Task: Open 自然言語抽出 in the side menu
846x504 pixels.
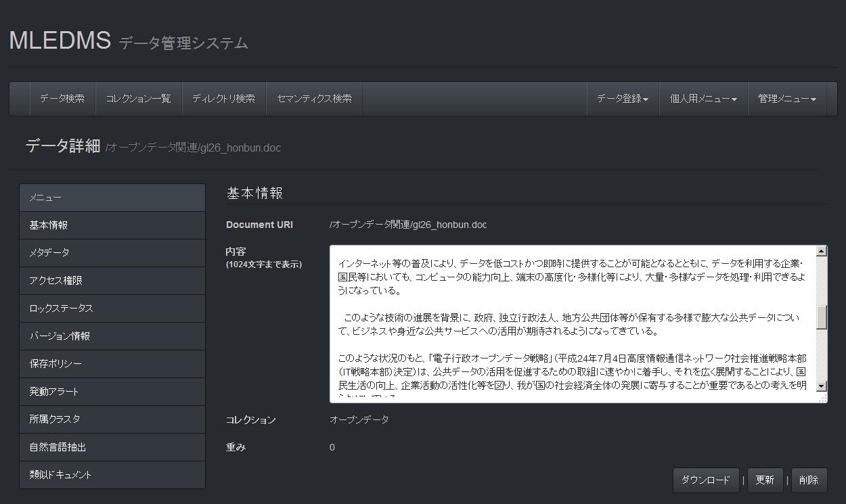Action: pos(112,447)
